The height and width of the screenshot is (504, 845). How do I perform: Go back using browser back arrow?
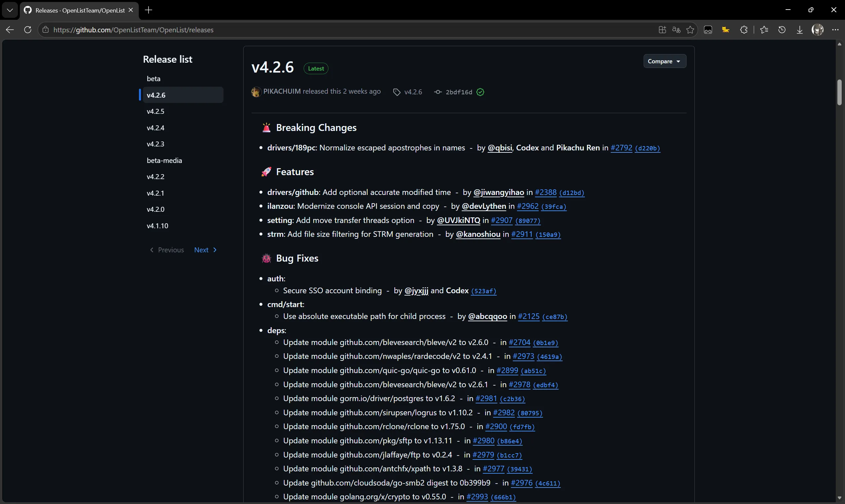(10, 30)
